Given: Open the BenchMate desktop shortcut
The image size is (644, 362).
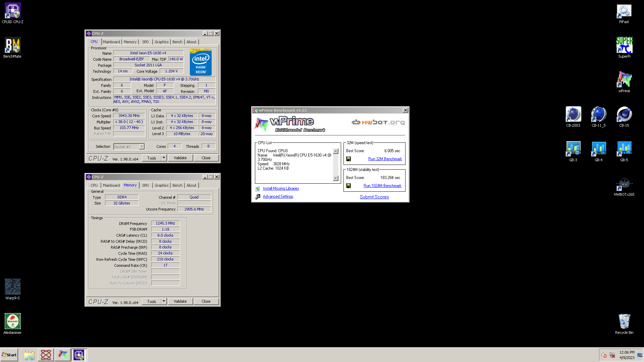Looking at the screenshot, I should (x=12, y=48).
